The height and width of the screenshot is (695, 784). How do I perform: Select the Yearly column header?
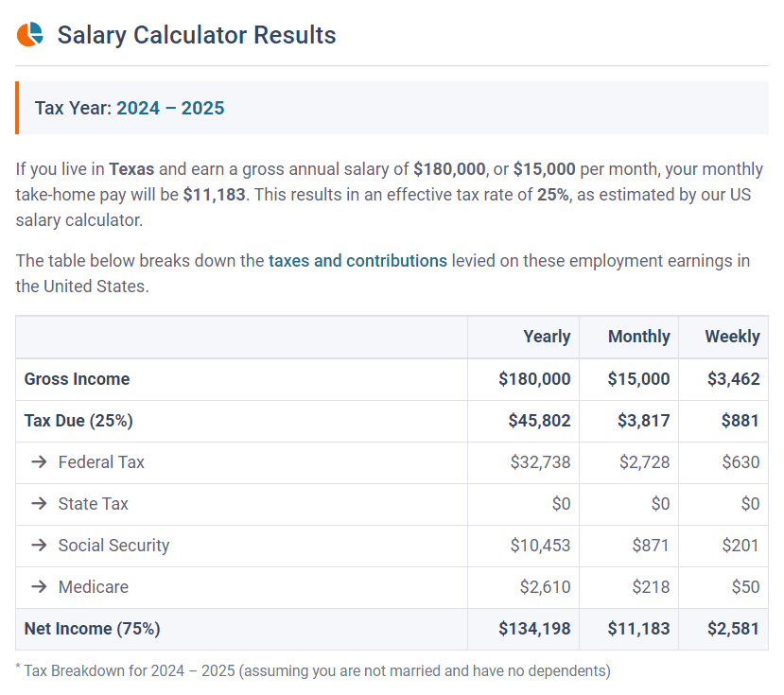tap(547, 337)
